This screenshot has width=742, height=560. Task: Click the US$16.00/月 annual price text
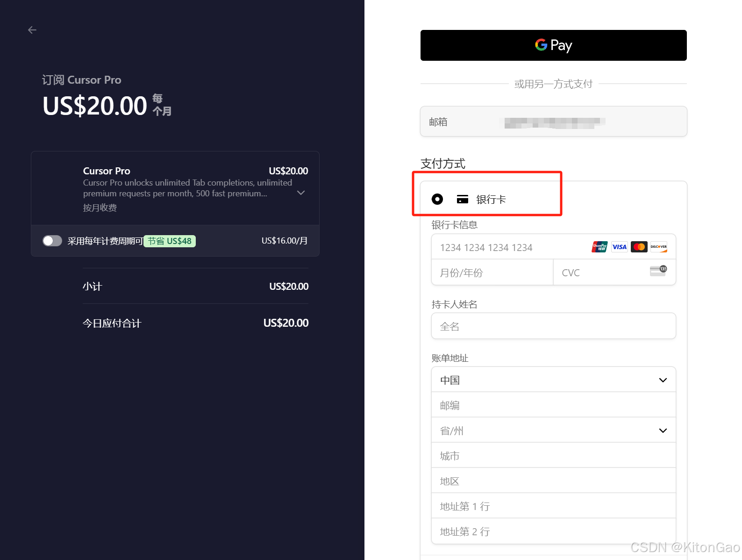point(285,241)
